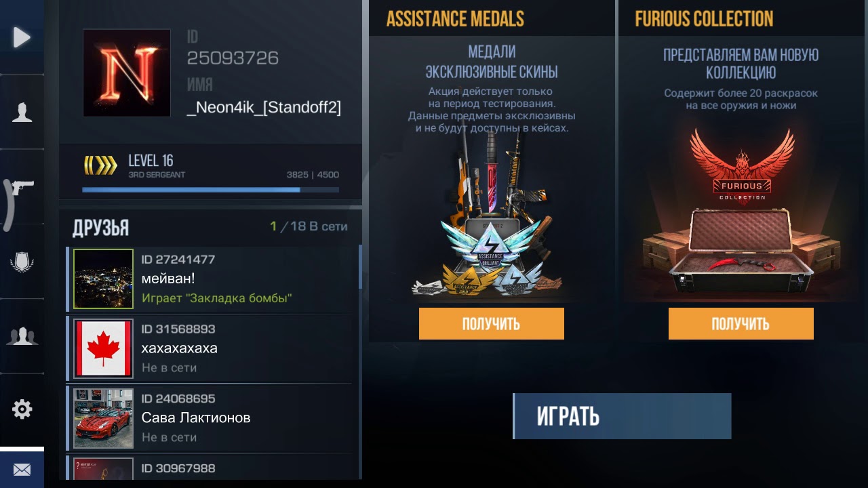This screenshot has width=868, height=488.
Task: Click the glowing N profile avatar
Action: click(x=127, y=73)
